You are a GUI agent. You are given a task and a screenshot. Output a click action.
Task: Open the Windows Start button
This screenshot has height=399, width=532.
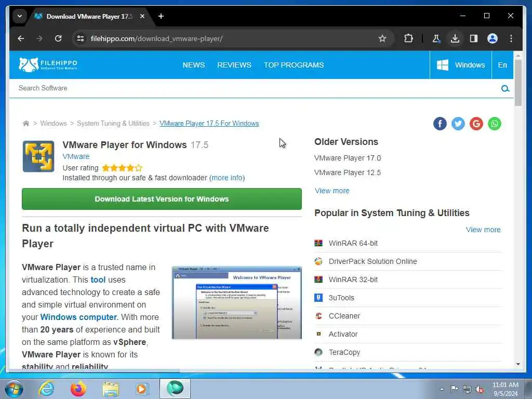coord(14,389)
